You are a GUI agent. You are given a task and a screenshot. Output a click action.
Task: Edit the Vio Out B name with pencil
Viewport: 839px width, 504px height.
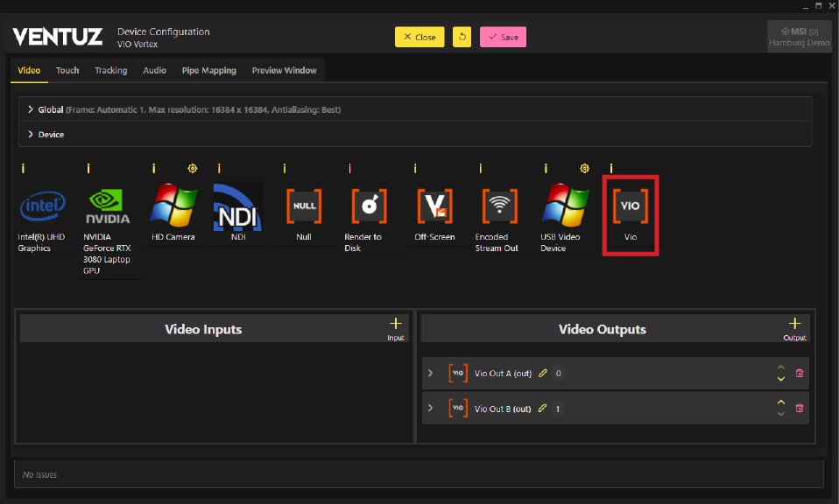coord(543,409)
